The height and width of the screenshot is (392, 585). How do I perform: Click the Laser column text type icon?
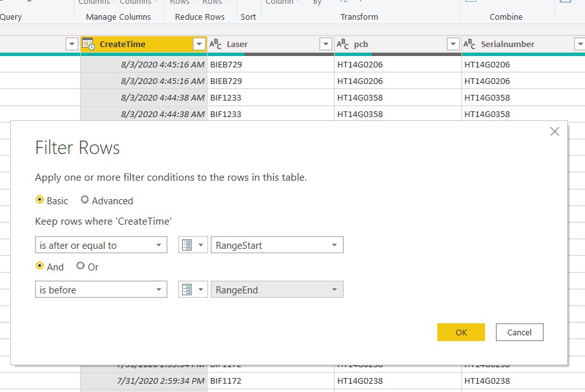point(215,44)
